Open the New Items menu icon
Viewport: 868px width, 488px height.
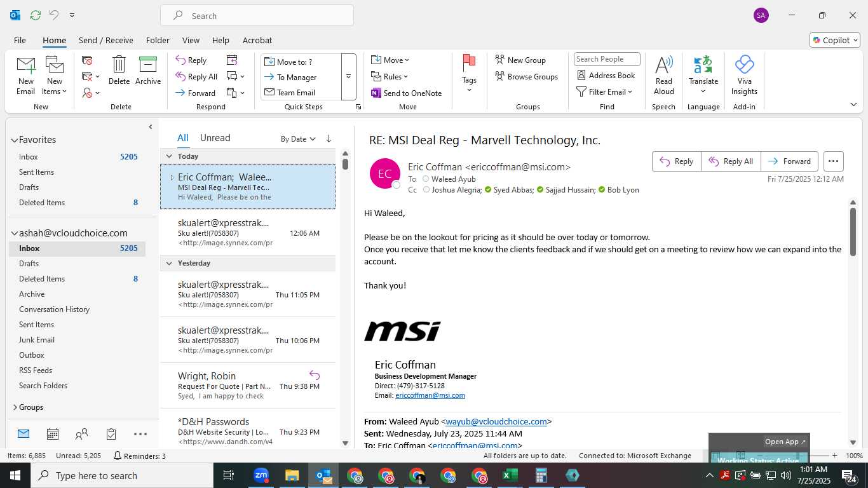[x=55, y=75]
